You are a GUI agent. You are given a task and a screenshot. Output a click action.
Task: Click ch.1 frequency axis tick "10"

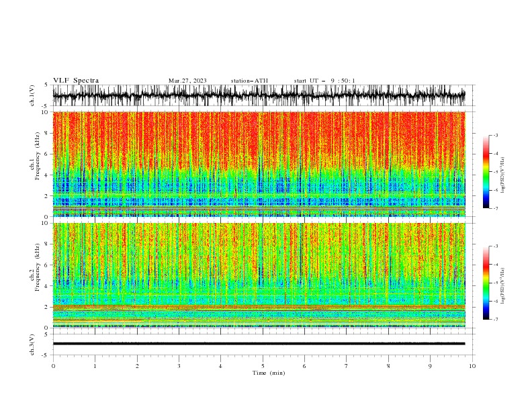45,112
